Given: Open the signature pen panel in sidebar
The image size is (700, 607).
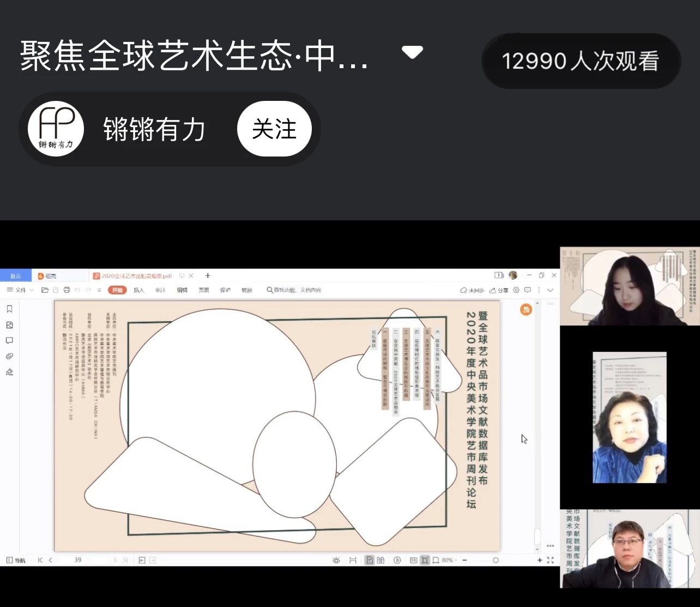Looking at the screenshot, I should click(9, 372).
